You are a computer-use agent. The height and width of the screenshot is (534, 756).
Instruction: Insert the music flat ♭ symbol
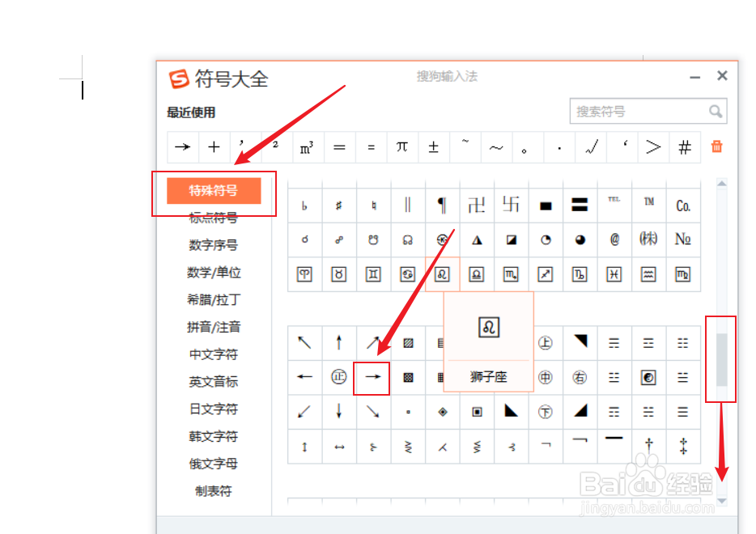coord(304,206)
